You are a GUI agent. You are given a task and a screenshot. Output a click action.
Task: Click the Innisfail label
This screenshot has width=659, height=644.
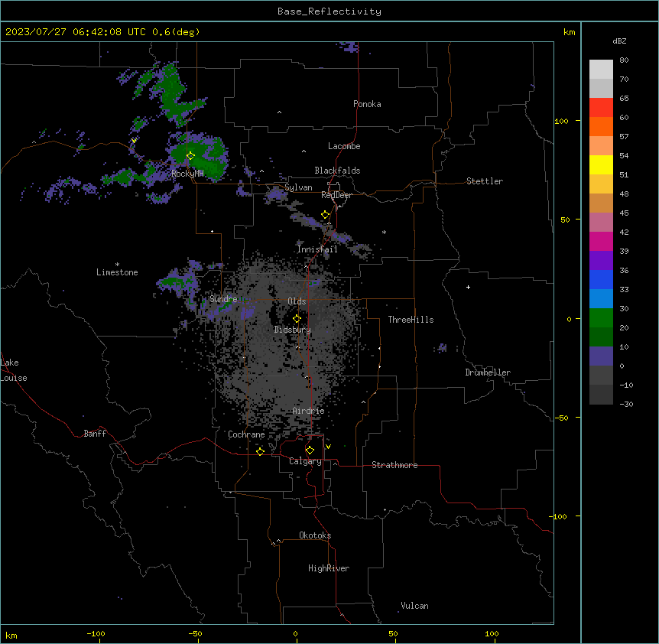317,249
